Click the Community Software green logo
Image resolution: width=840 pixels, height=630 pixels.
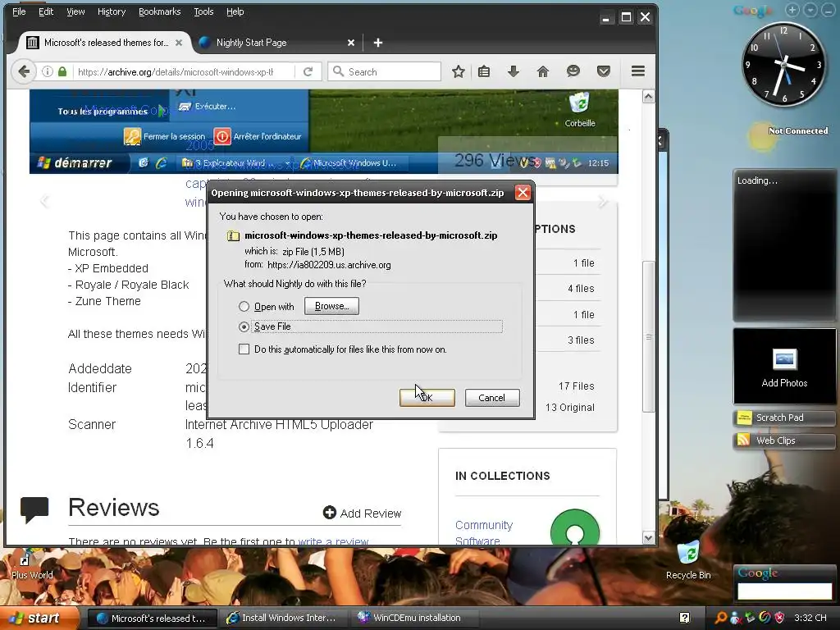click(575, 527)
